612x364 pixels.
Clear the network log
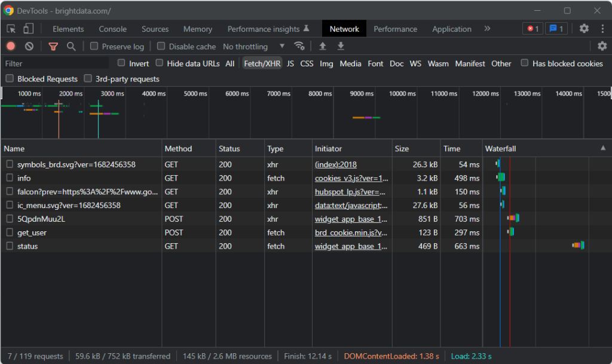click(29, 47)
